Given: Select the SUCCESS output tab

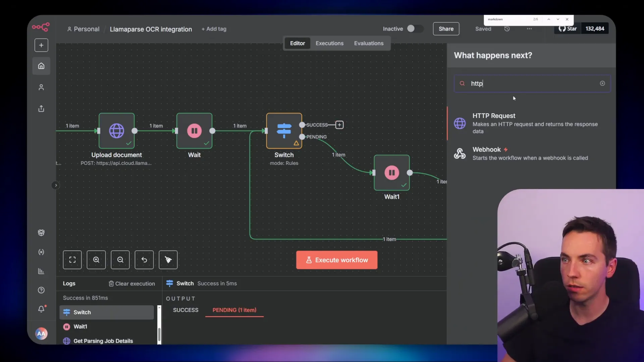Looking at the screenshot, I should pos(185,310).
